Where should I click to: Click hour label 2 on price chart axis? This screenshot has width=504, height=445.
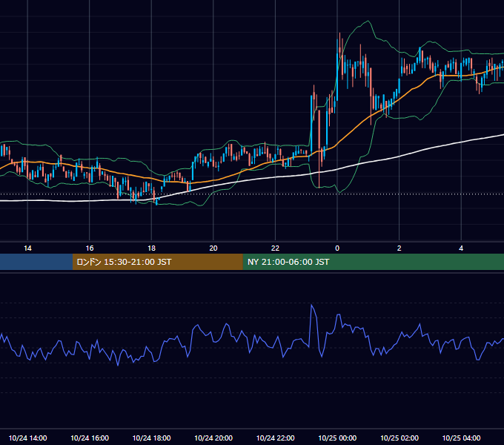click(399, 248)
